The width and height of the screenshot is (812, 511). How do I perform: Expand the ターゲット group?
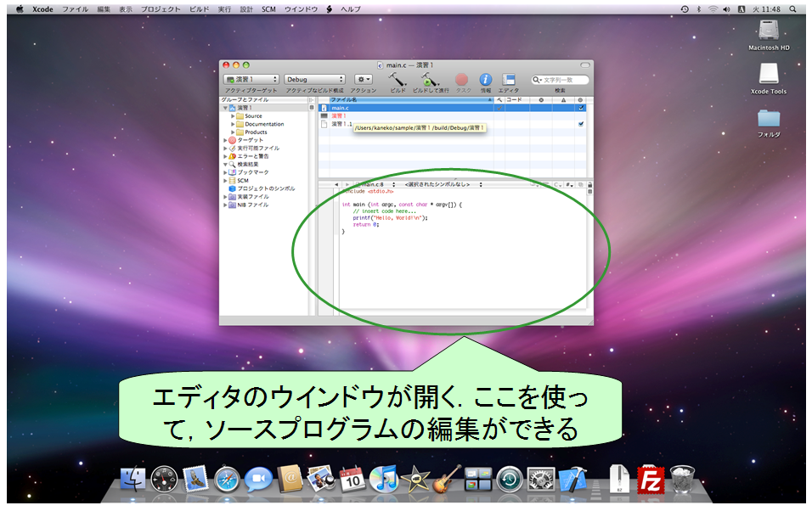pos(226,140)
